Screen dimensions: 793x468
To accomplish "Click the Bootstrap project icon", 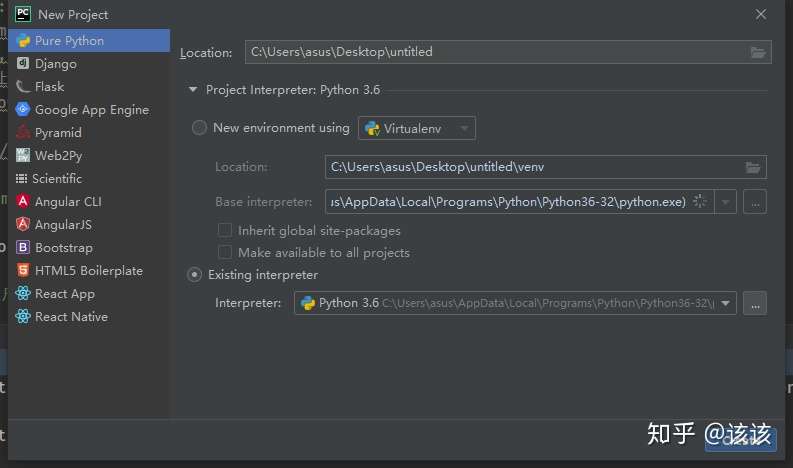I will pos(24,248).
